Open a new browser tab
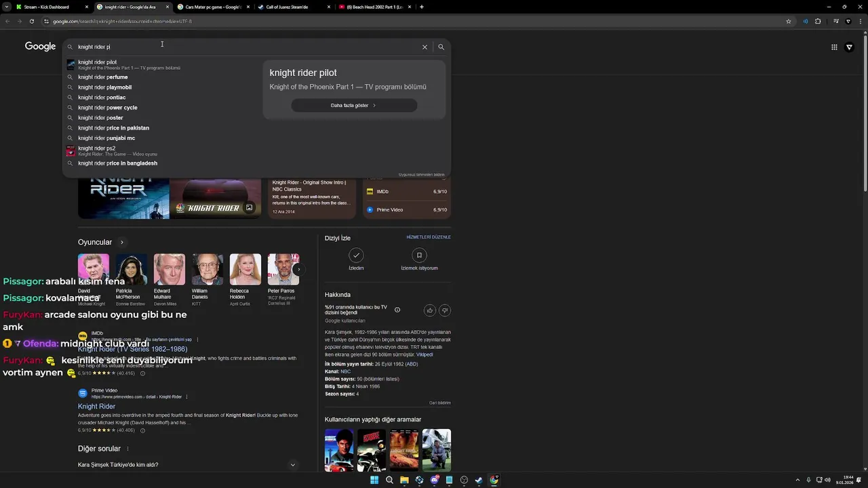 (422, 7)
